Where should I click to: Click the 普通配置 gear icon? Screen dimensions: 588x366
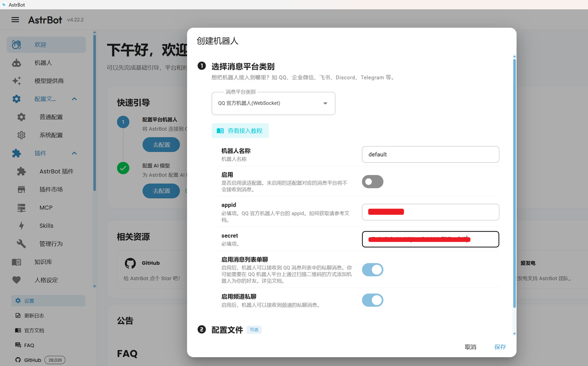(x=22, y=117)
